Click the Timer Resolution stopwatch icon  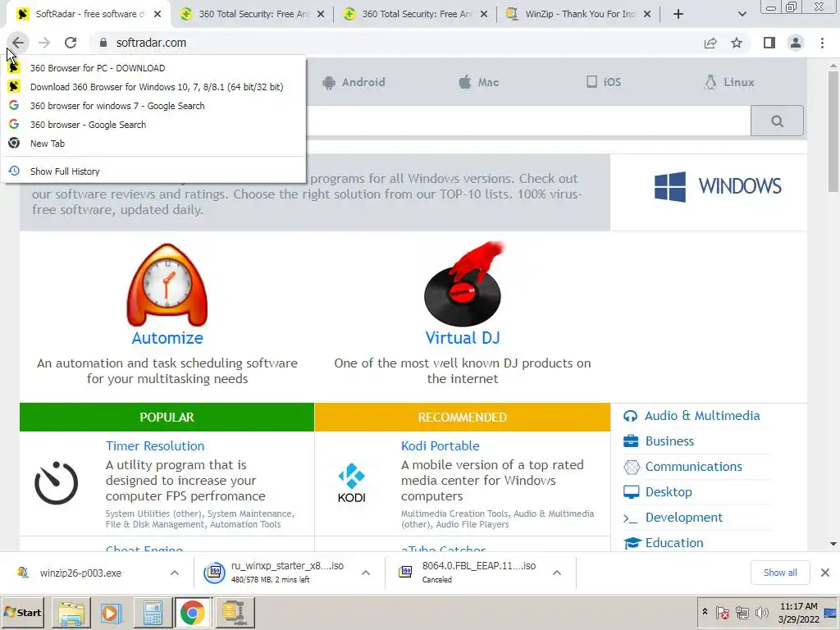[x=57, y=482]
